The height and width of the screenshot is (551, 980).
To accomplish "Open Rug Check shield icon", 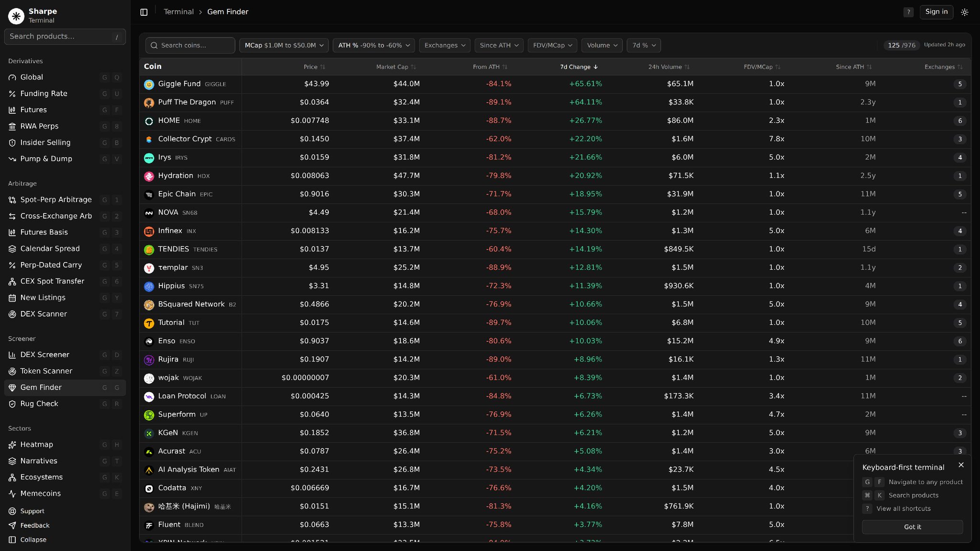I will click(12, 404).
